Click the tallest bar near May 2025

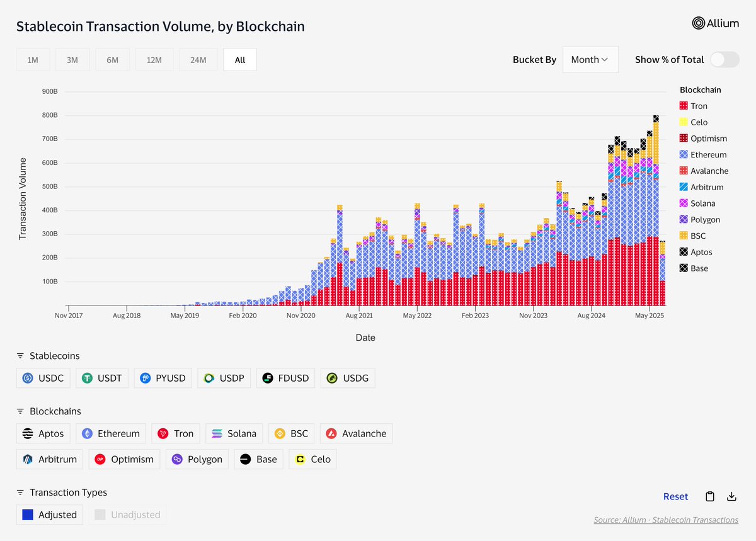coord(656,210)
